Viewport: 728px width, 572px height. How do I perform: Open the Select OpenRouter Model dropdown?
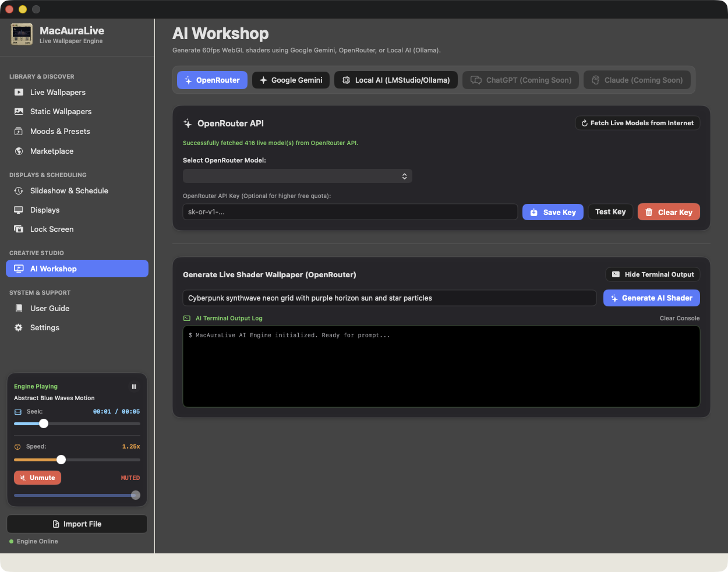coord(298,176)
